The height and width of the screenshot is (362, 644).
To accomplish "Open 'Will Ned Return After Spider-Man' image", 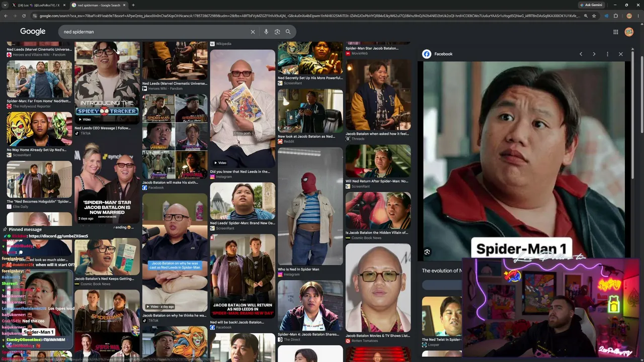I will click(x=378, y=161).
